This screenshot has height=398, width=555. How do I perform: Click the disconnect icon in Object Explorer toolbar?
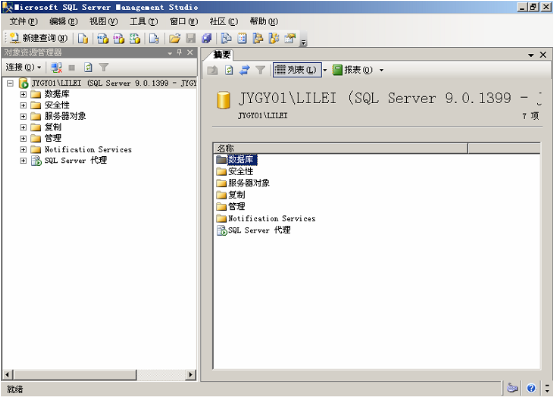click(56, 67)
